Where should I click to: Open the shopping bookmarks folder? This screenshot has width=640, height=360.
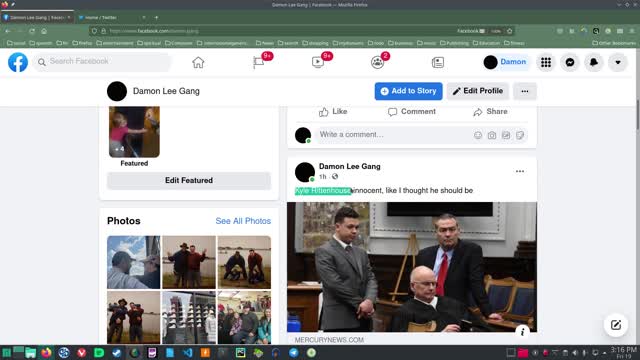315,43
